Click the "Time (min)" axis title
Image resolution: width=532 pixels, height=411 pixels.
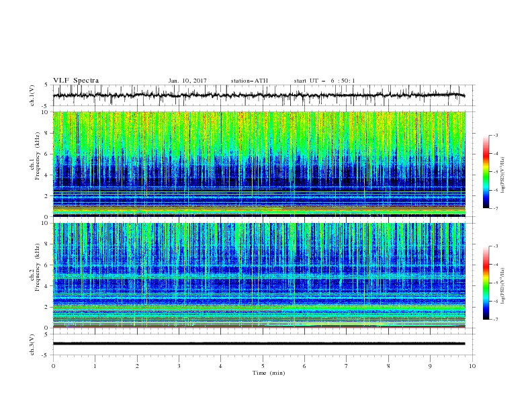pos(269,373)
